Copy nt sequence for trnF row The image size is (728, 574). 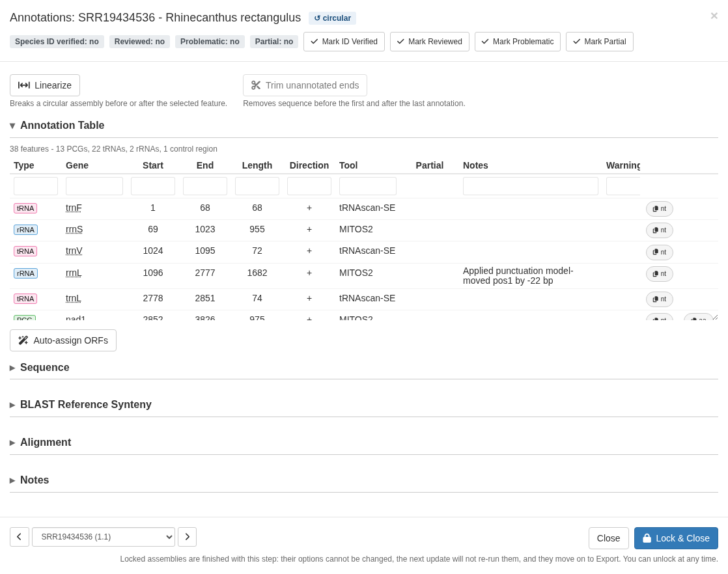click(659, 209)
